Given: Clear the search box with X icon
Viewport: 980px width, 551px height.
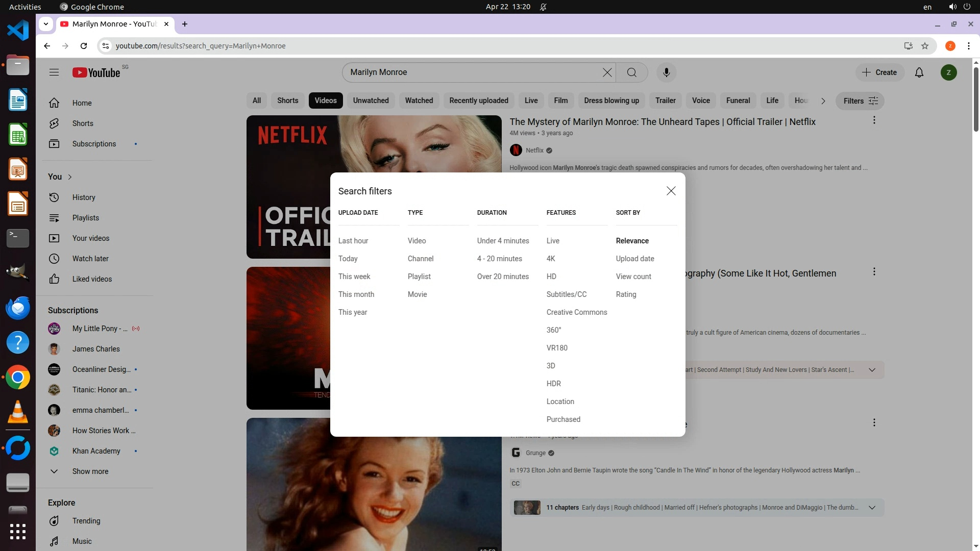Looking at the screenshot, I should [607, 72].
